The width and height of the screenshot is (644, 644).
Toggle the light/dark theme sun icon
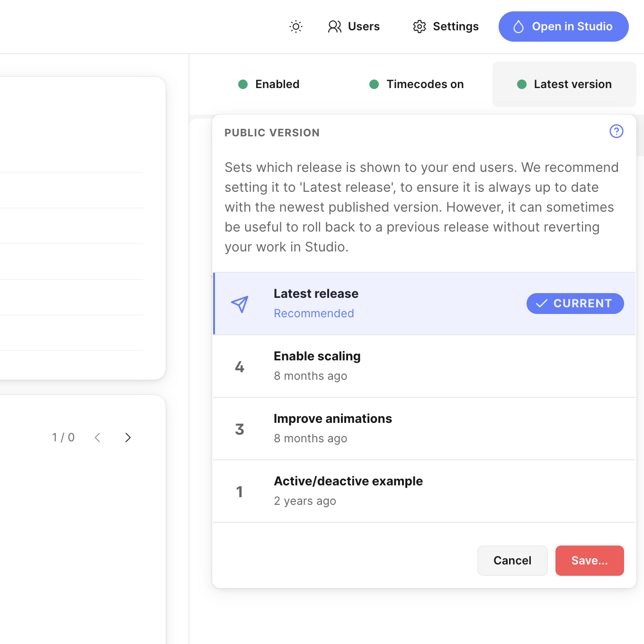point(296,27)
